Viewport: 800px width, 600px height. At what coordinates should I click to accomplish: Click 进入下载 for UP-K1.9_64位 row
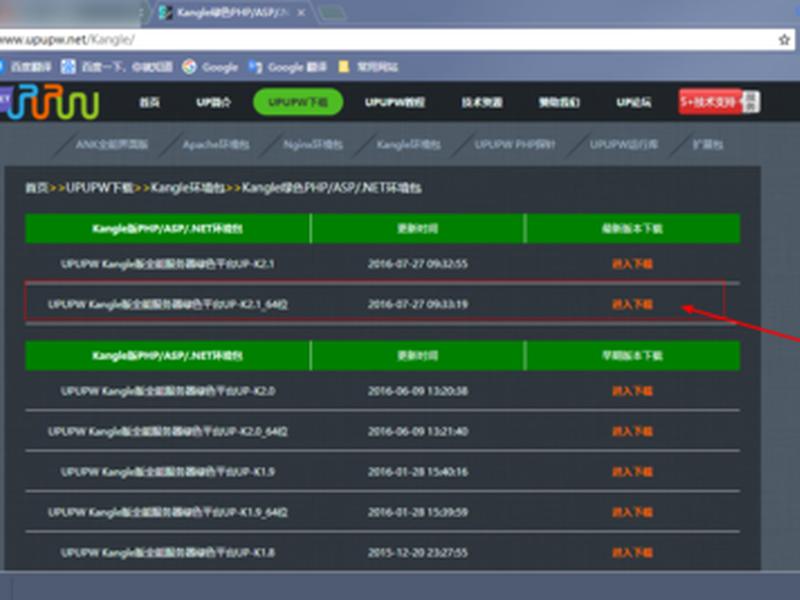[x=632, y=512]
